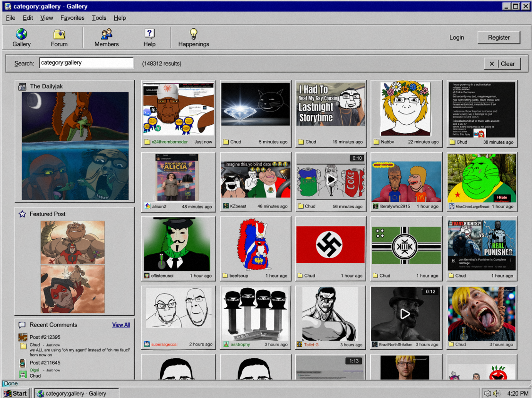
Task: Click the Featured Post star icon
Action: pos(22,214)
